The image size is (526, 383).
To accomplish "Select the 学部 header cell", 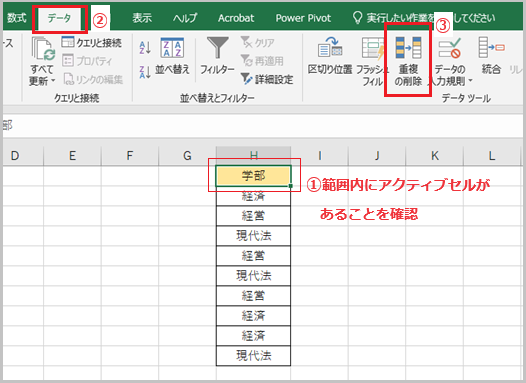I will point(254,175).
